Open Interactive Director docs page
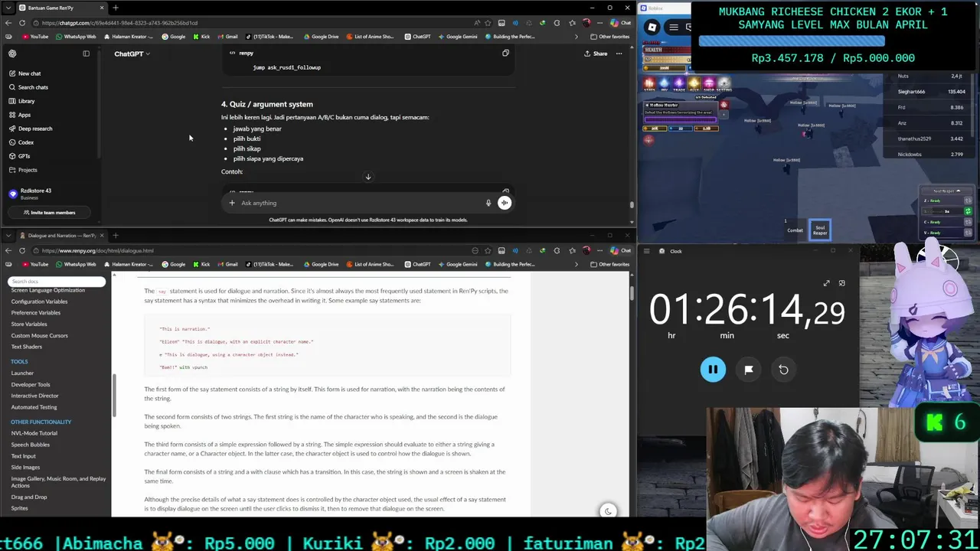The height and width of the screenshot is (551, 980). coord(34,396)
